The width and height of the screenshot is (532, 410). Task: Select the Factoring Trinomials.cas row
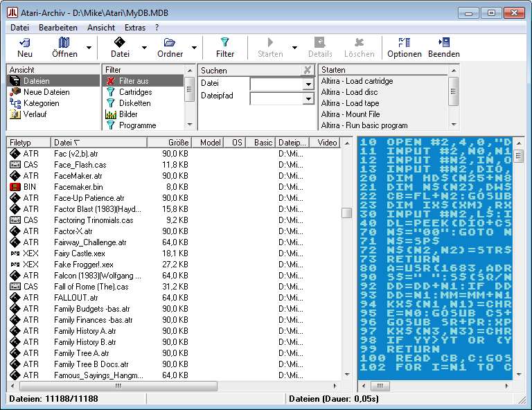(174, 220)
